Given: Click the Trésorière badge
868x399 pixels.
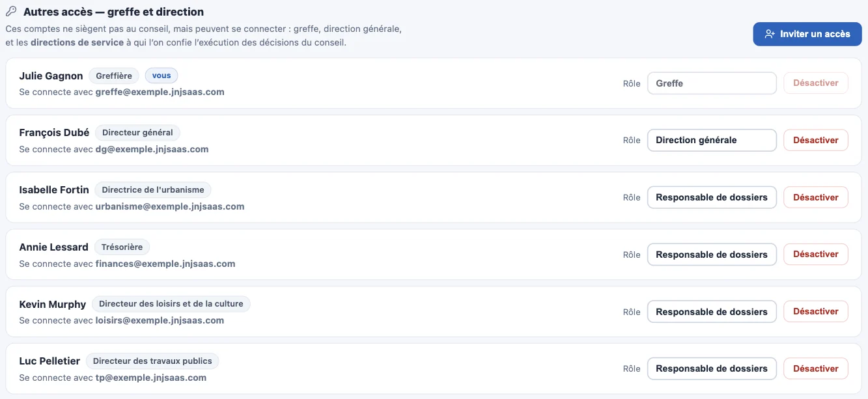Looking at the screenshot, I should [x=122, y=247].
